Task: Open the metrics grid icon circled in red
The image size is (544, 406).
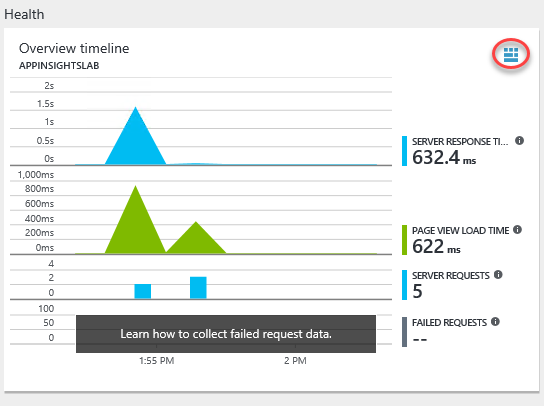Action: [x=511, y=54]
